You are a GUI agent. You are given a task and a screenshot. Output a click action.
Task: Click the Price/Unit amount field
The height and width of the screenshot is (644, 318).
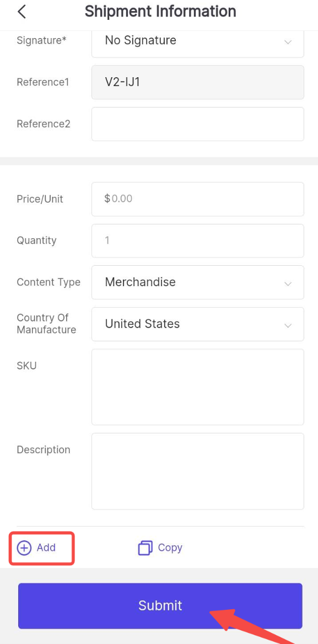coord(198,199)
